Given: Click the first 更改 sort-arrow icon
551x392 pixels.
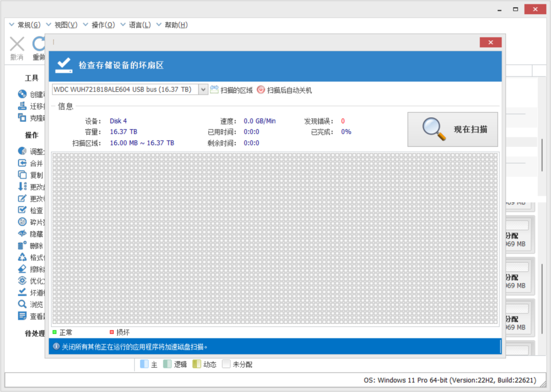Looking at the screenshot, I should pos(22,187).
